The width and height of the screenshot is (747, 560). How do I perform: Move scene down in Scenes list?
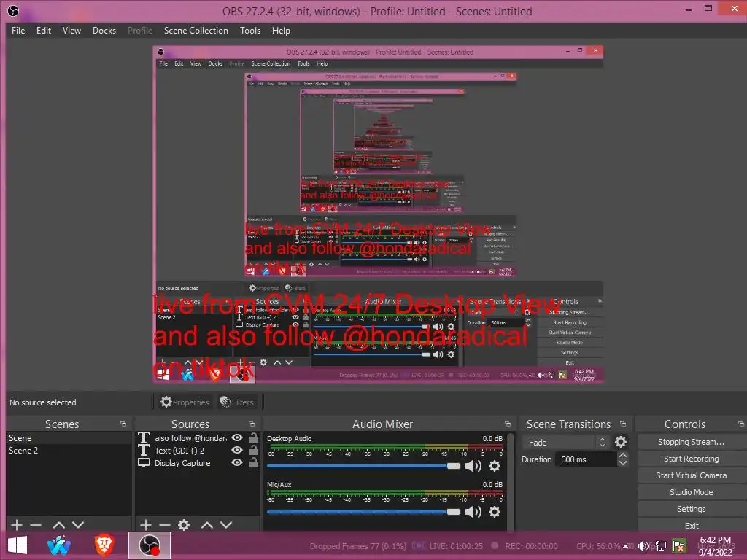tap(78, 525)
